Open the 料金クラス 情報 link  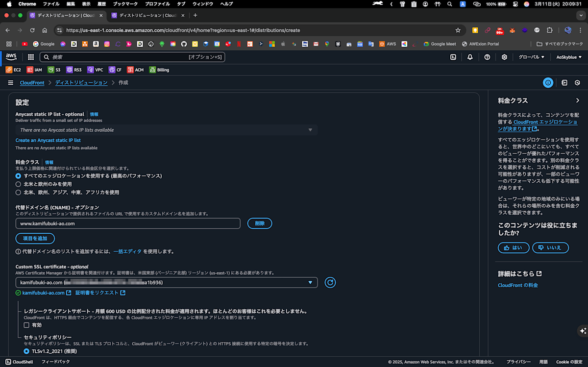click(x=49, y=162)
